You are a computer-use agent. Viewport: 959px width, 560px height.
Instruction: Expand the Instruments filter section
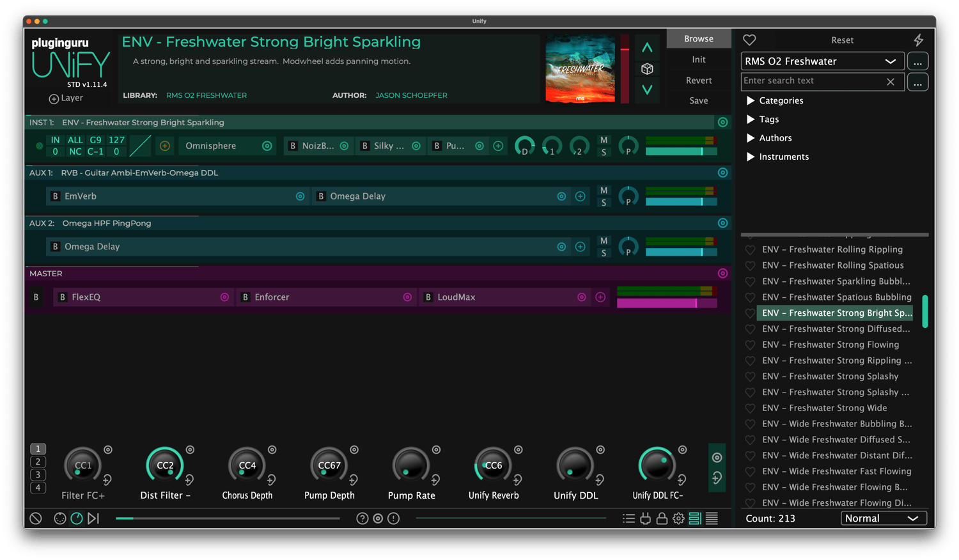click(x=777, y=157)
